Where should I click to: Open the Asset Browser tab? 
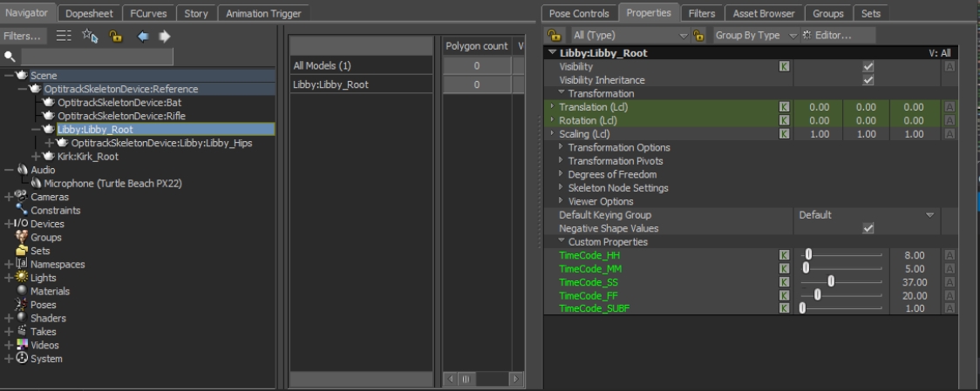point(763,13)
